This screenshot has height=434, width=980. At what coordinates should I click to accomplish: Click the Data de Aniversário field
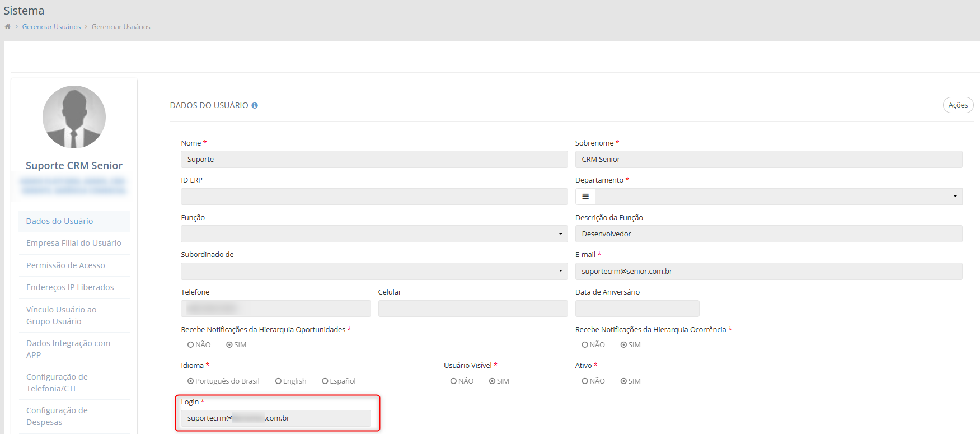(x=637, y=309)
